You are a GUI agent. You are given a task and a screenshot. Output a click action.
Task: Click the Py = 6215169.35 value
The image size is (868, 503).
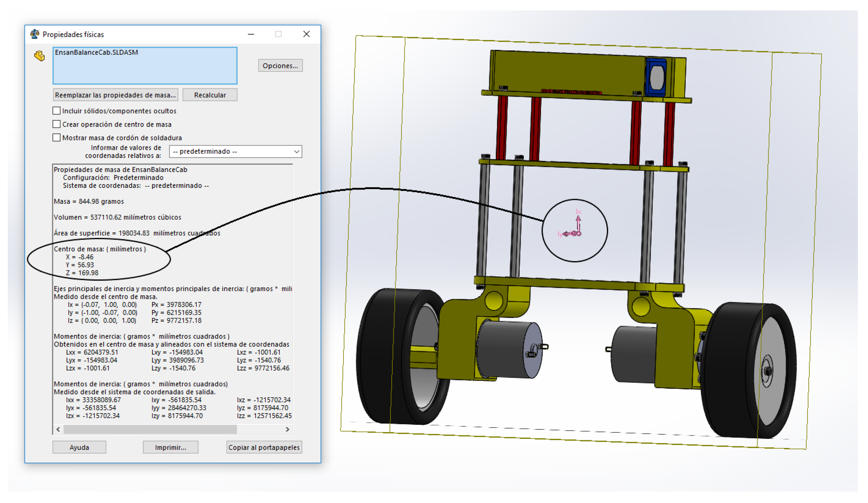point(176,313)
